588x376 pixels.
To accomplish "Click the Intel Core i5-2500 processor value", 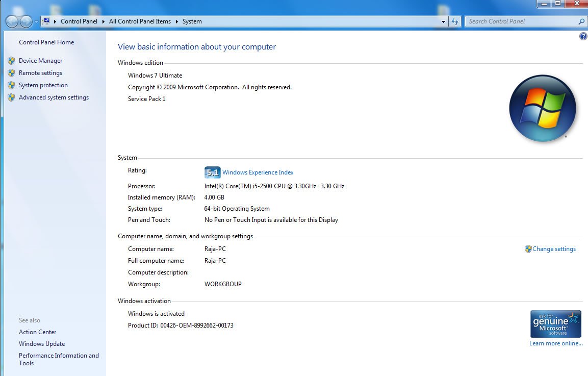I will (274, 186).
